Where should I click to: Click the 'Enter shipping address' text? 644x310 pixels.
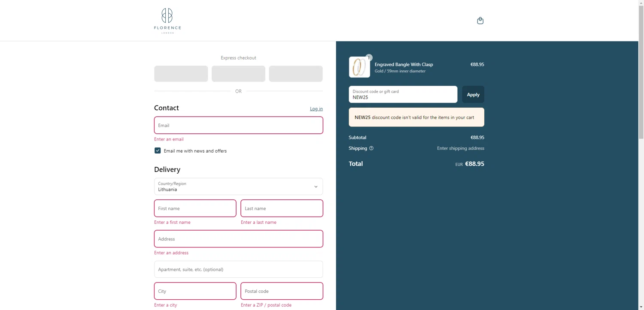tap(461, 148)
